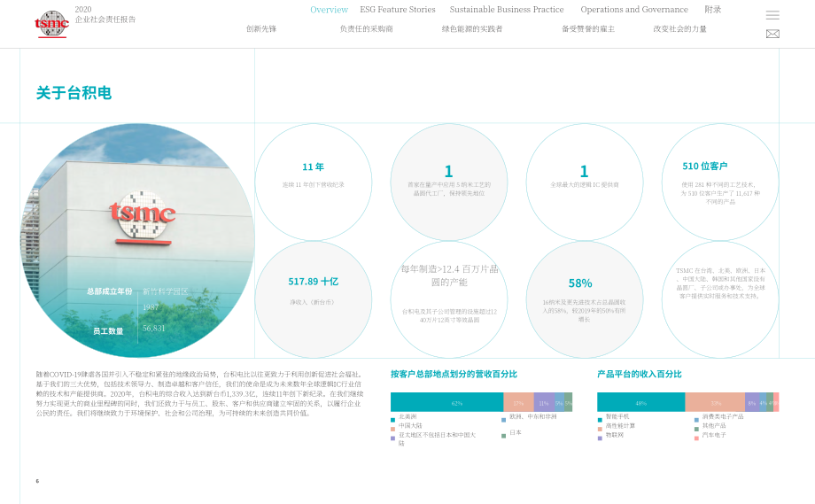The width and height of the screenshot is (815, 504).
Task: Select the '510 位客户' statistic
Action: [705, 167]
